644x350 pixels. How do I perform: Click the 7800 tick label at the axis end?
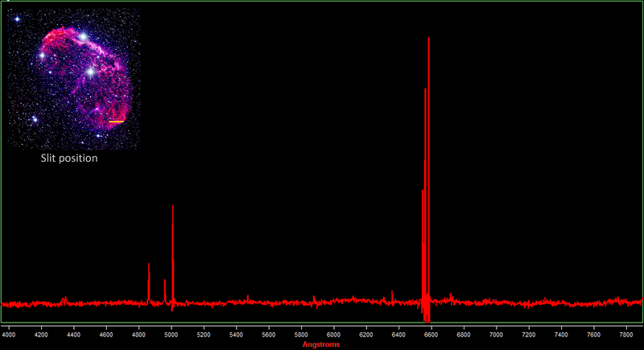[625, 333]
